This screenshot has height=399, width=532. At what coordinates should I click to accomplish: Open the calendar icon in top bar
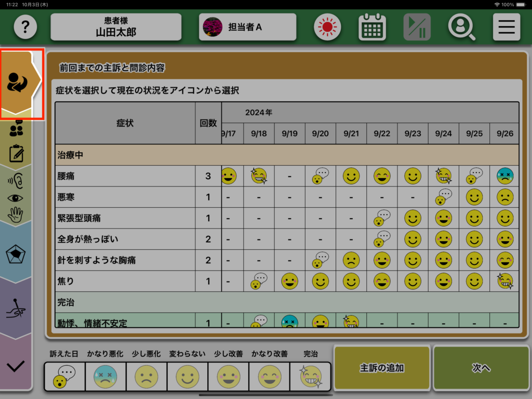pyautogui.click(x=372, y=27)
